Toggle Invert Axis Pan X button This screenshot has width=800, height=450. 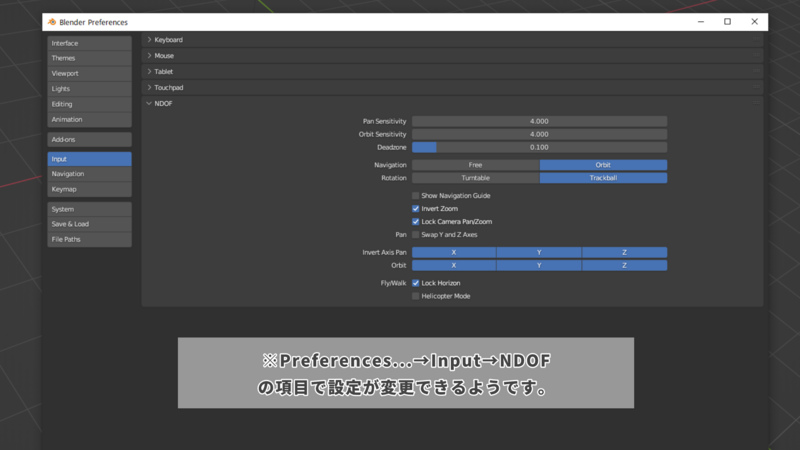(x=454, y=253)
